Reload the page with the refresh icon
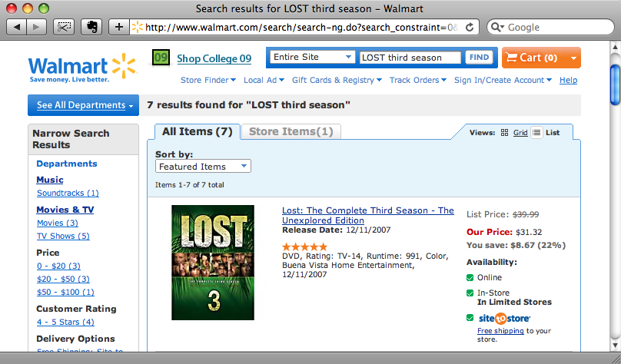This screenshot has height=364, width=621. (470, 27)
